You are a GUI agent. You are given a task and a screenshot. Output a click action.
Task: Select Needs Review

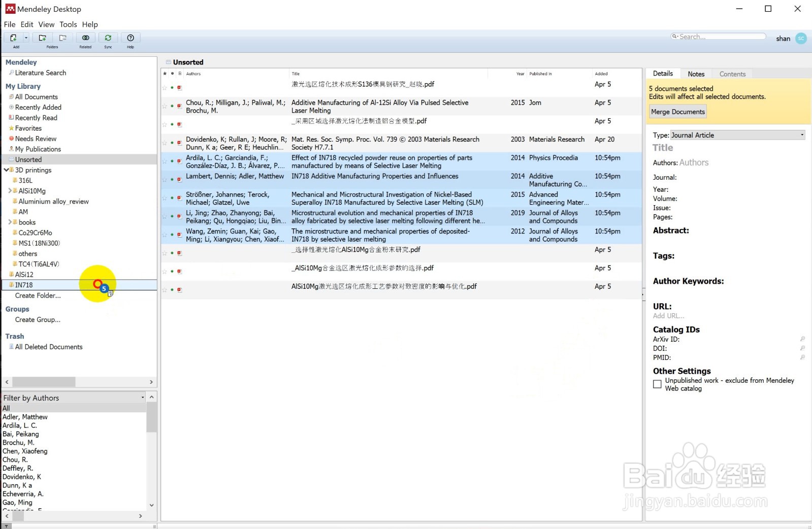(x=36, y=139)
